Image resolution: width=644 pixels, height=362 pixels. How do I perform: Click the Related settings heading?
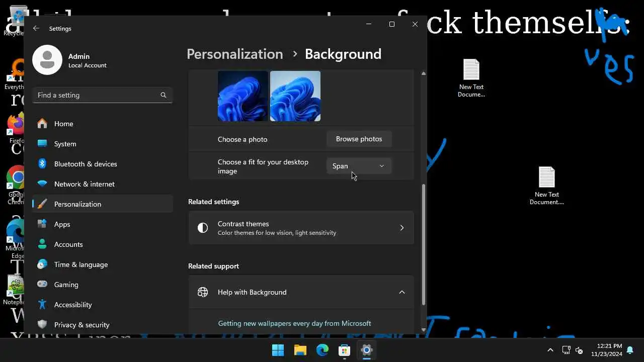pos(214,202)
